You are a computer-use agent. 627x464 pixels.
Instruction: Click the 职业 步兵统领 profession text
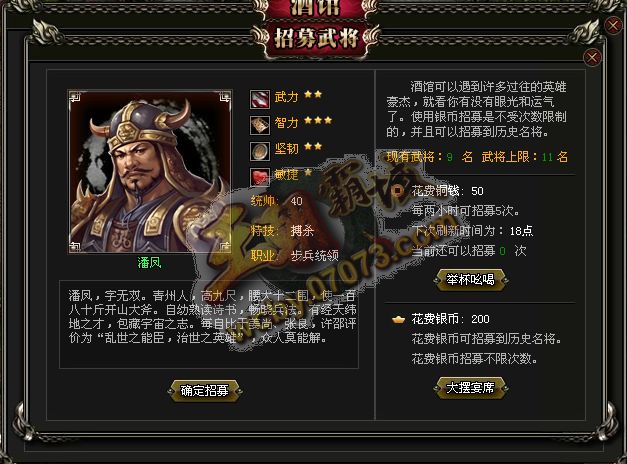point(295,255)
